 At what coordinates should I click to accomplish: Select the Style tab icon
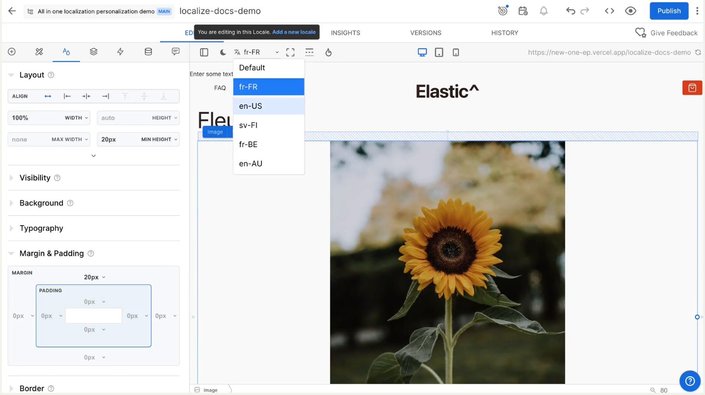coord(66,52)
